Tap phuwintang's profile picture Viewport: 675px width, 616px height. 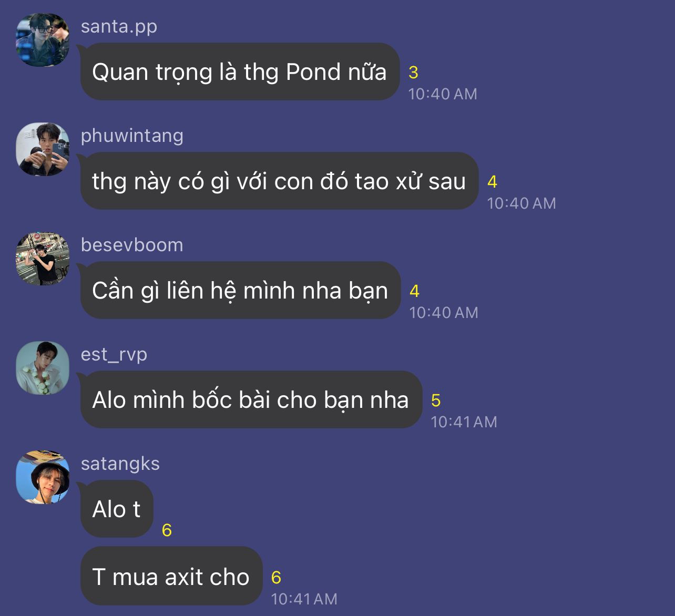tap(43, 149)
